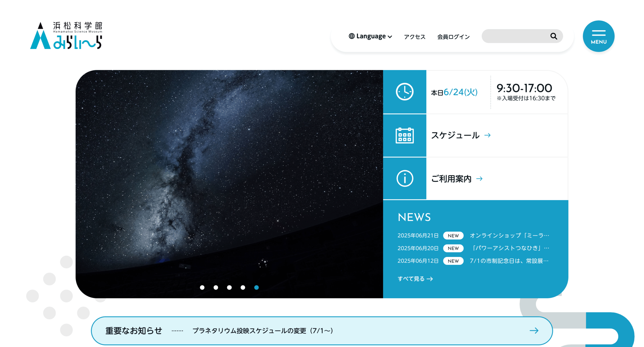Click the calendar icon for schedule
The width and height of the screenshot is (644, 347).
404,136
